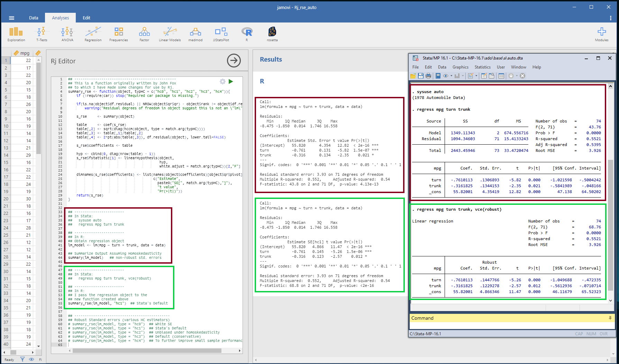Open the Data menu in Stata
Image resolution: width=619 pixels, height=364 pixels.
tap(442, 67)
